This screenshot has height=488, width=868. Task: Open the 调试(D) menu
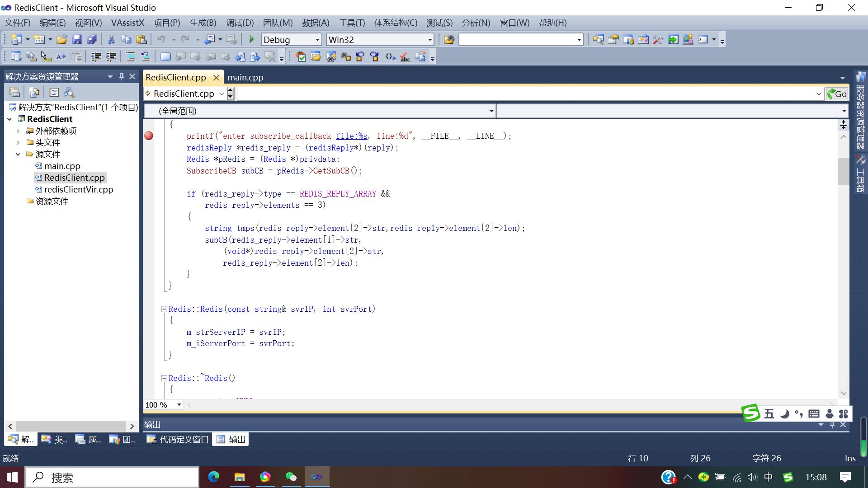[238, 23]
